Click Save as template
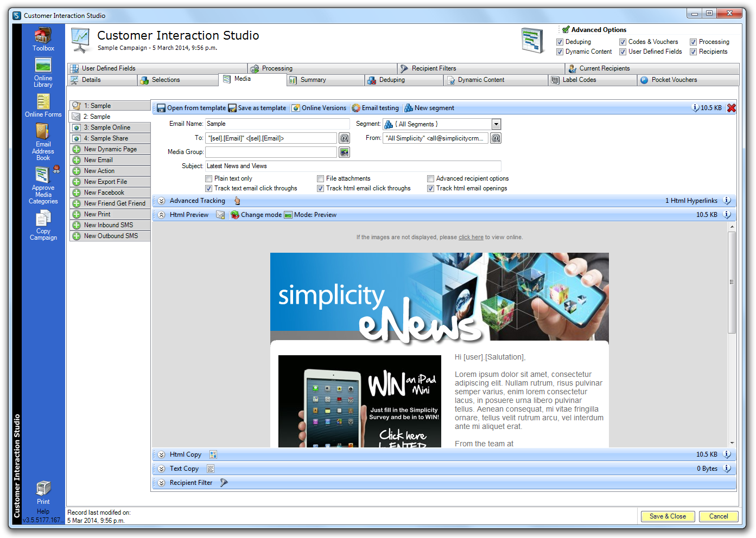 (x=257, y=108)
